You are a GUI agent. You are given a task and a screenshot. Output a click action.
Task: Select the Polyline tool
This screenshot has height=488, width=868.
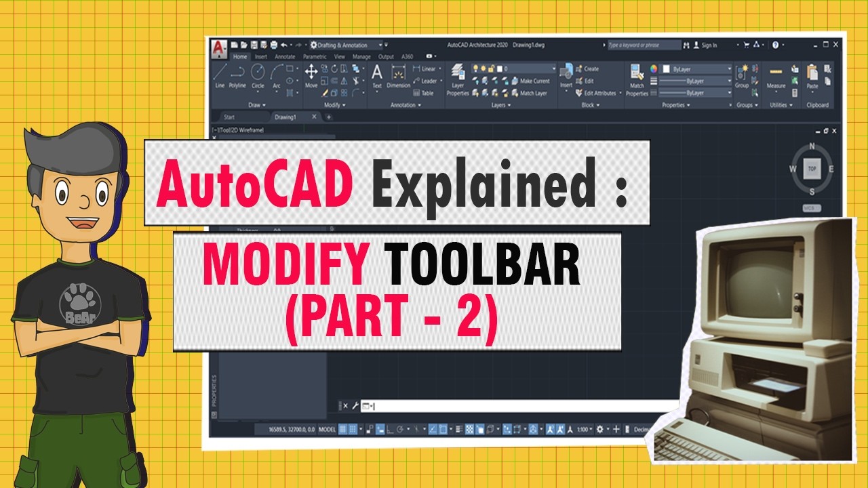click(237, 77)
